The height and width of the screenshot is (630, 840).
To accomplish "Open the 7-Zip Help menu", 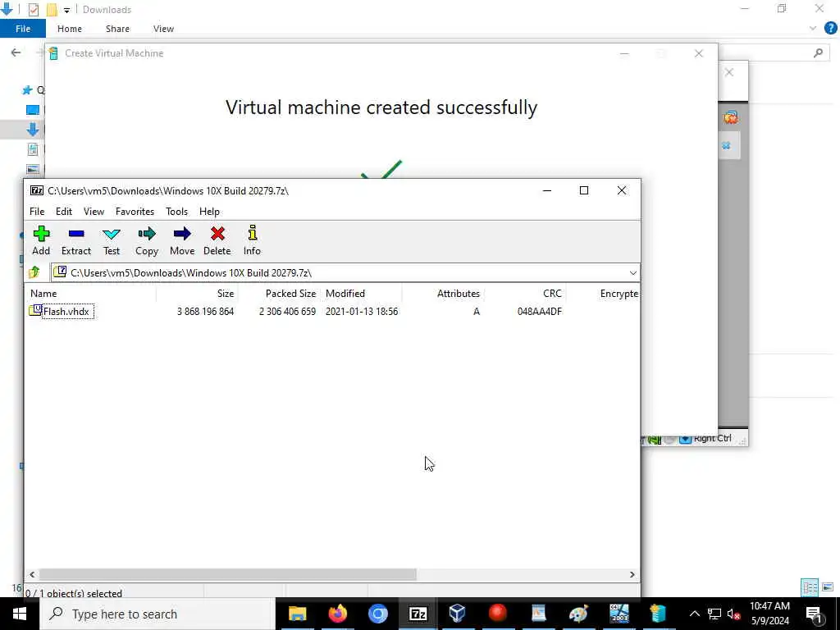I will [x=209, y=212].
